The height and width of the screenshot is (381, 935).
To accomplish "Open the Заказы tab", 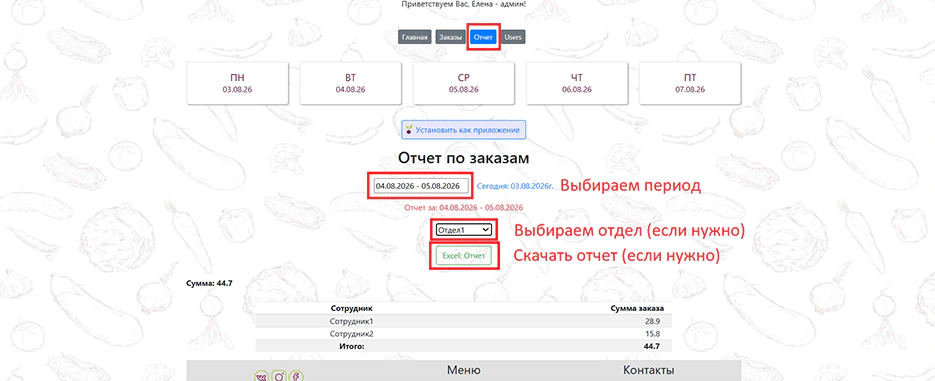I will (x=450, y=37).
